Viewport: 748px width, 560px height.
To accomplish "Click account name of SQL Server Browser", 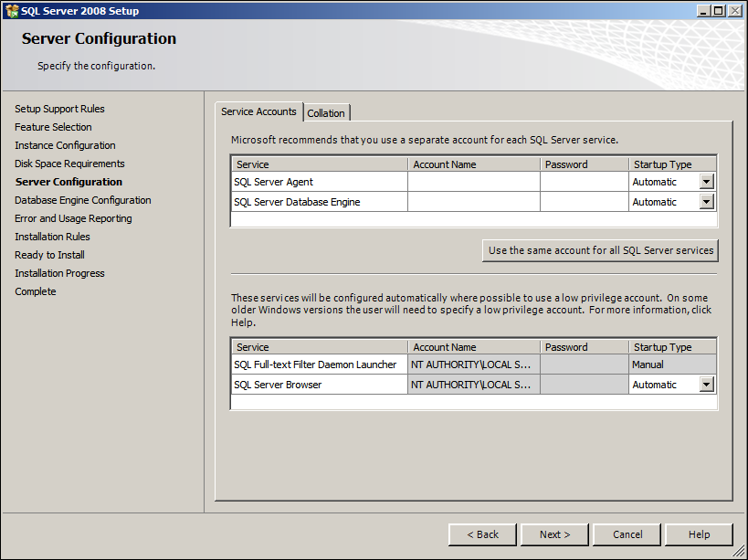I will 474,385.
